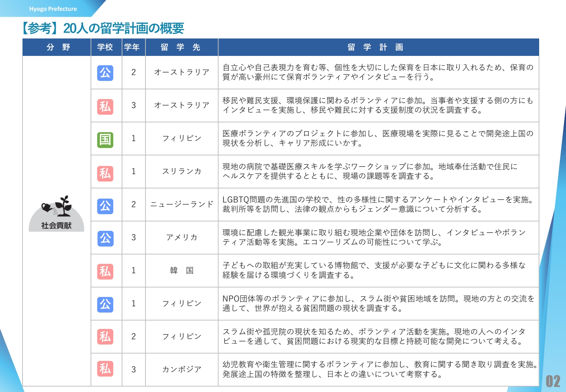
Task: Click オーストラリア in the grade 3 row
Action: click(x=182, y=105)
